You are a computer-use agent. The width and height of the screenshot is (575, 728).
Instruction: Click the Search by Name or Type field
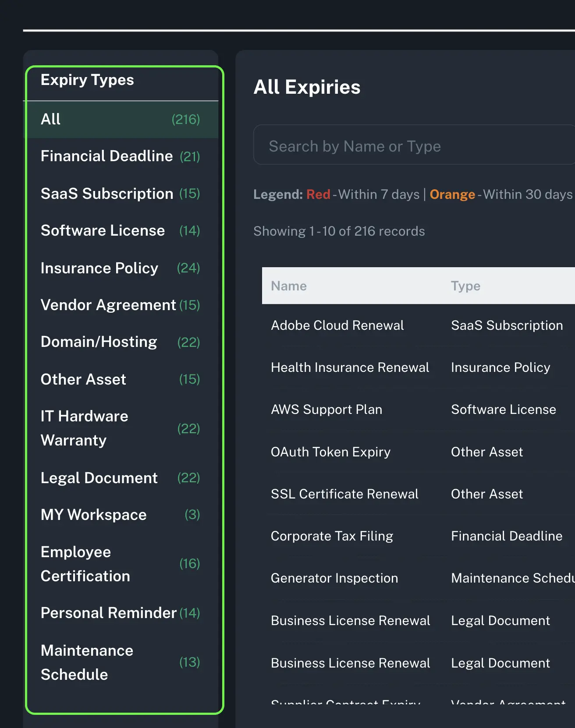414,145
